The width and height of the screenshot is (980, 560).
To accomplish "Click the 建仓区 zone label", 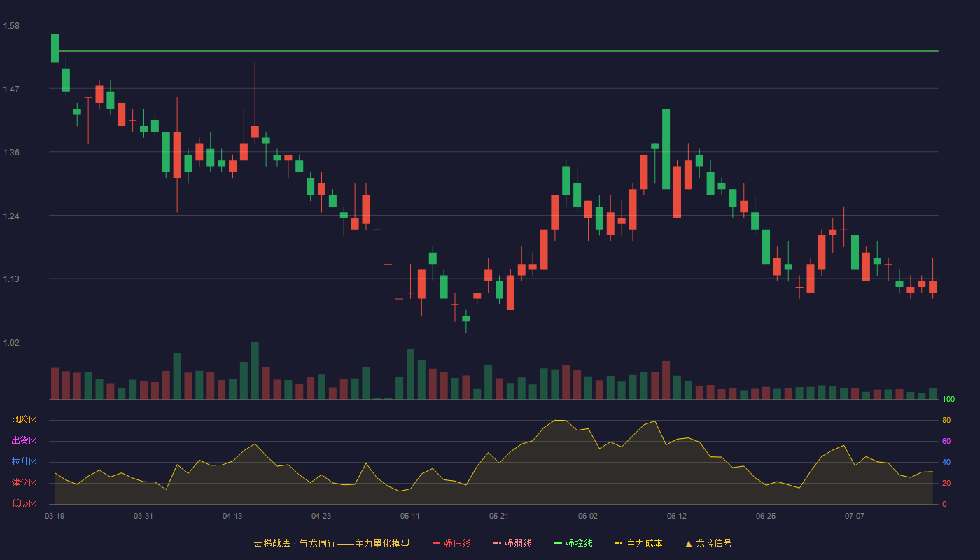I will 24,483.
